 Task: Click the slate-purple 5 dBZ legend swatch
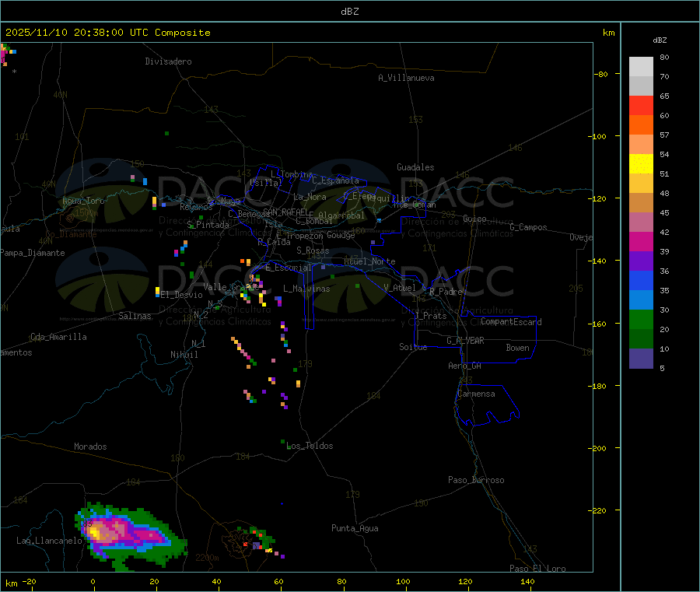(x=641, y=359)
